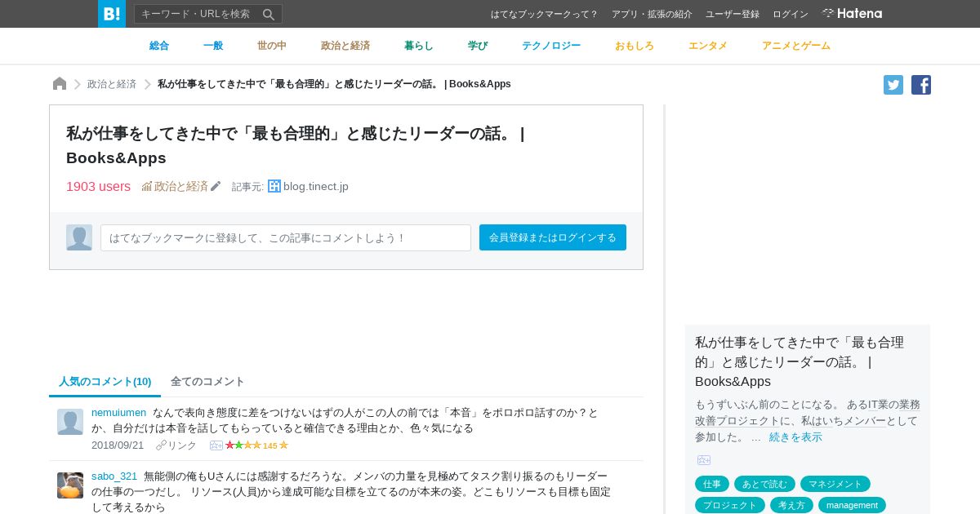This screenshot has height=514, width=980.
Task: Open the 暮らし category
Action: coord(419,46)
